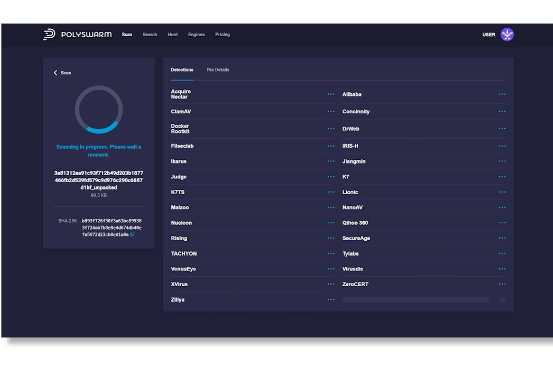Screen dimensions: 553x367
Task: Click the USER label in header
Action: [x=489, y=35]
